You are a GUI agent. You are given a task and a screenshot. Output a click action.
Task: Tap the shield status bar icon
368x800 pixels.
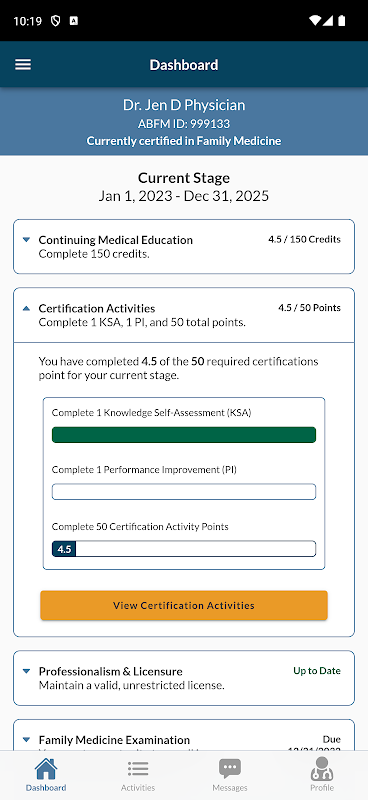click(56, 21)
